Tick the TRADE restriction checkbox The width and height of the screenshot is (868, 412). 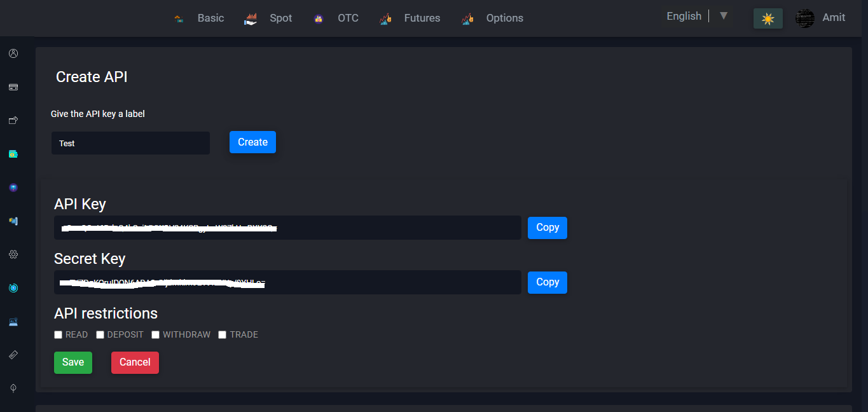point(222,334)
